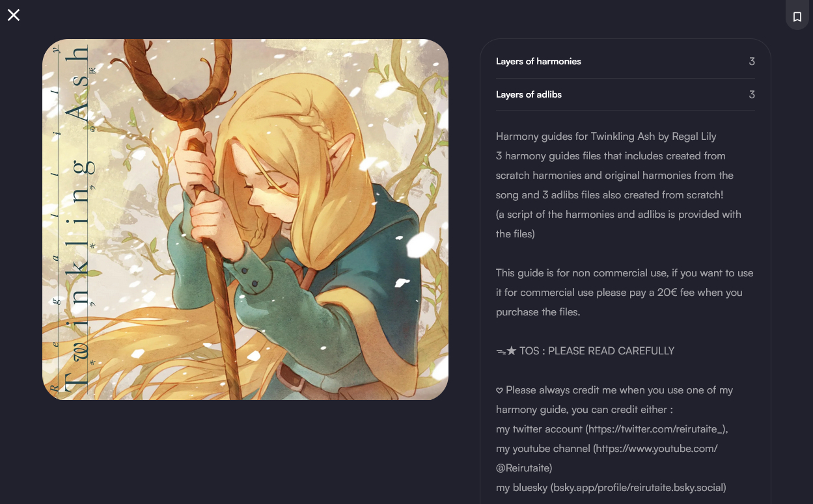This screenshot has width=813, height=504.
Task: Open the YouTube @Reirutaite channel link
Action: click(x=607, y=458)
